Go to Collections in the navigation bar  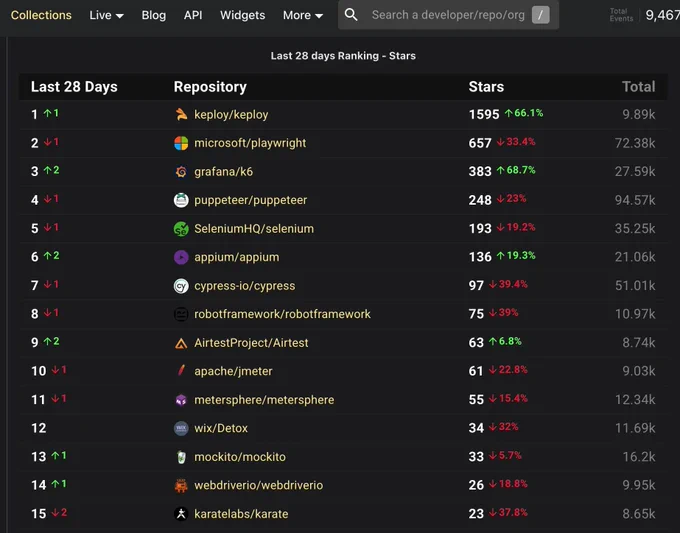point(41,15)
